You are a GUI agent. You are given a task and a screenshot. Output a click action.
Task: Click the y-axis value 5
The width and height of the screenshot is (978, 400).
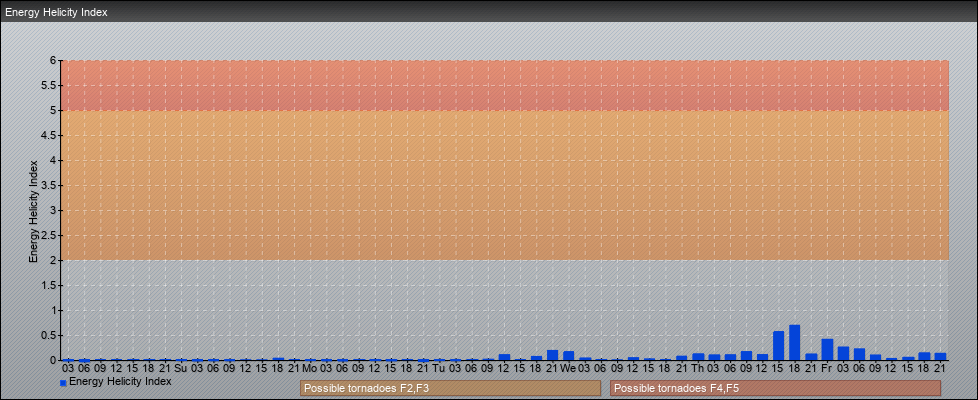(x=54, y=110)
